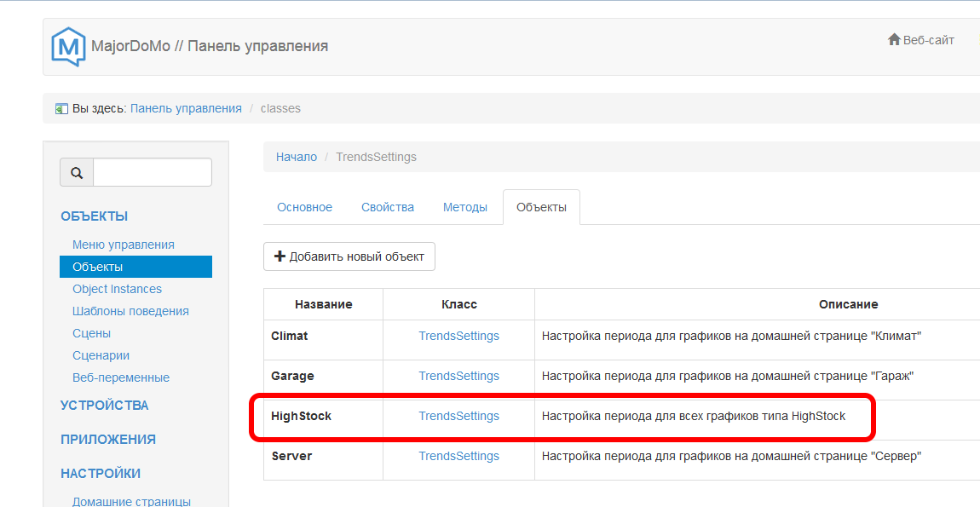Viewport: 980px width, 507px height.
Task: Click Server description mentioning "Сервер"
Action: [x=732, y=456]
